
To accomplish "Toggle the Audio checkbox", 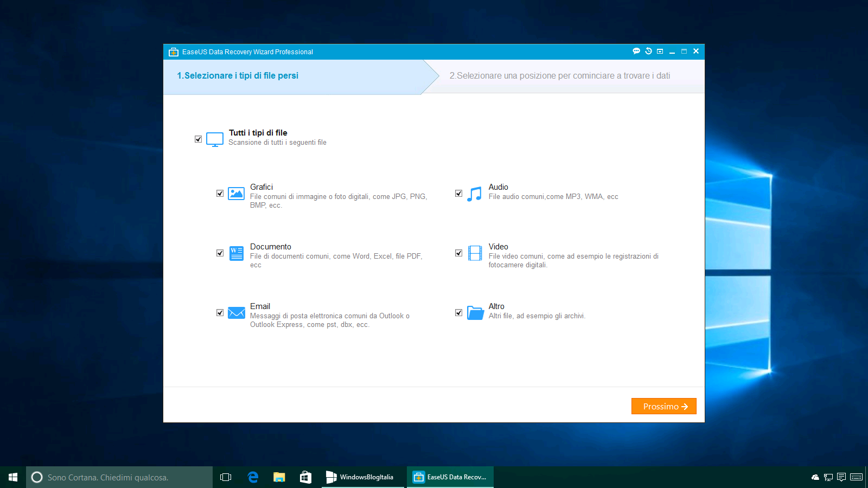I will click(x=459, y=194).
